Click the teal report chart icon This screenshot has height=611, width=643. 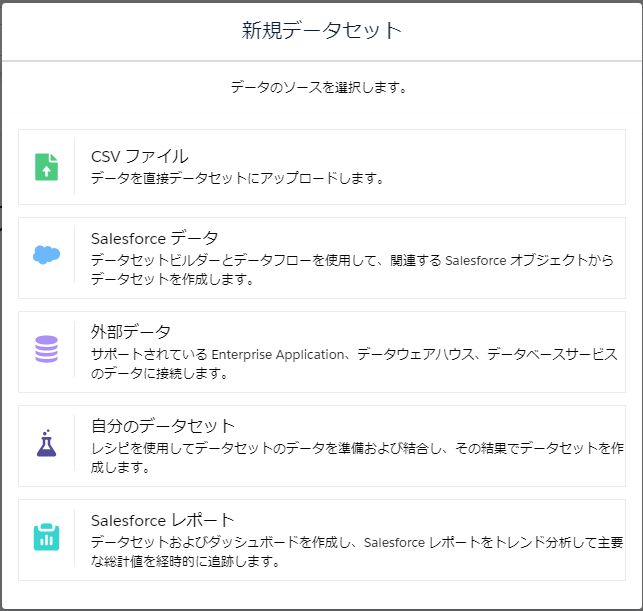coord(47,537)
